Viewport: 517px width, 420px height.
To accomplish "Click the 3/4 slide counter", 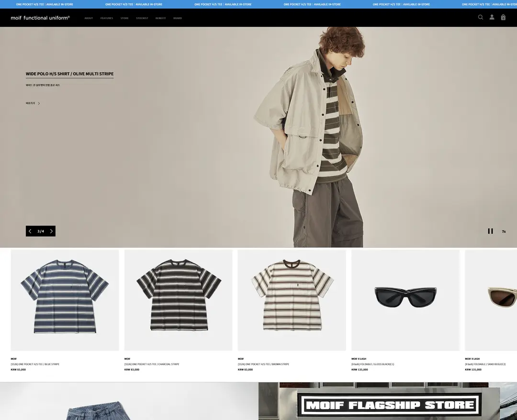I will pyautogui.click(x=41, y=231).
